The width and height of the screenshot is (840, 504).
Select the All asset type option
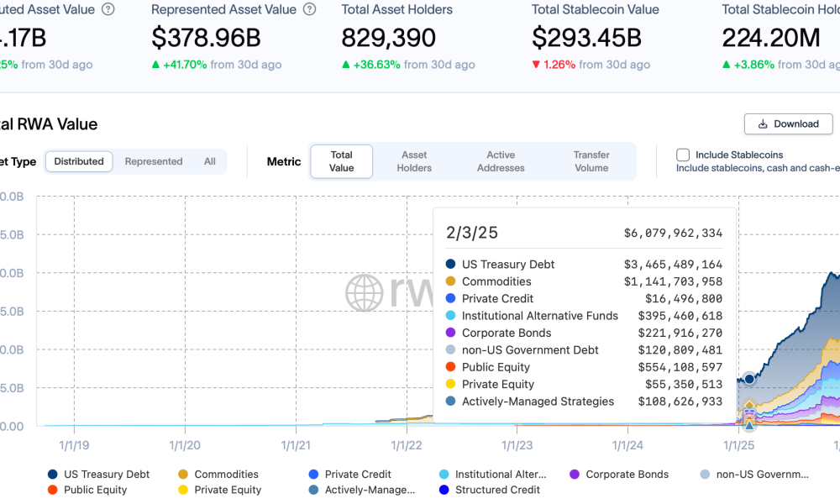click(210, 161)
